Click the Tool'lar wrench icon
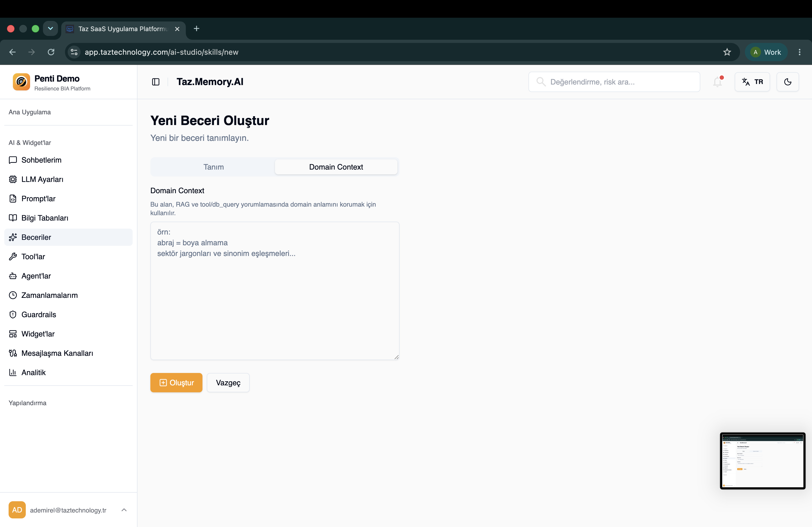This screenshot has height=527, width=812. click(x=13, y=257)
